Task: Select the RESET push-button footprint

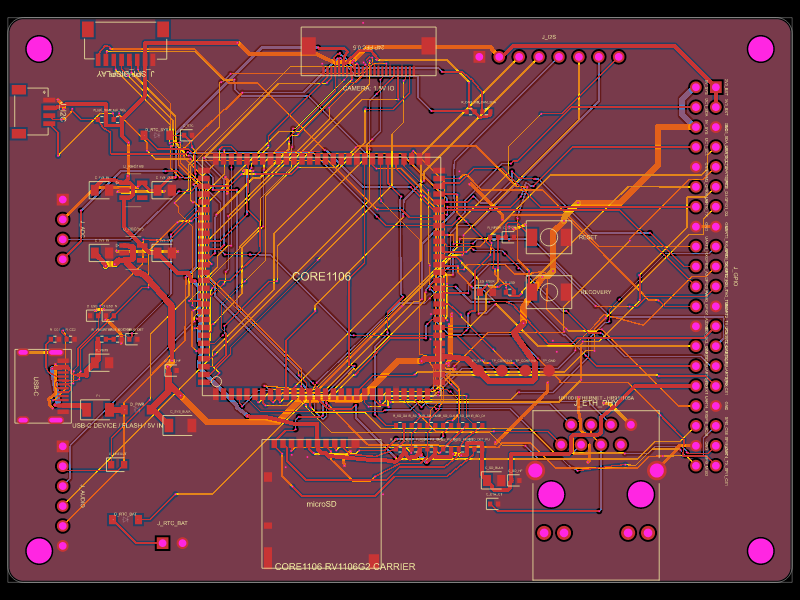Action: [548, 237]
